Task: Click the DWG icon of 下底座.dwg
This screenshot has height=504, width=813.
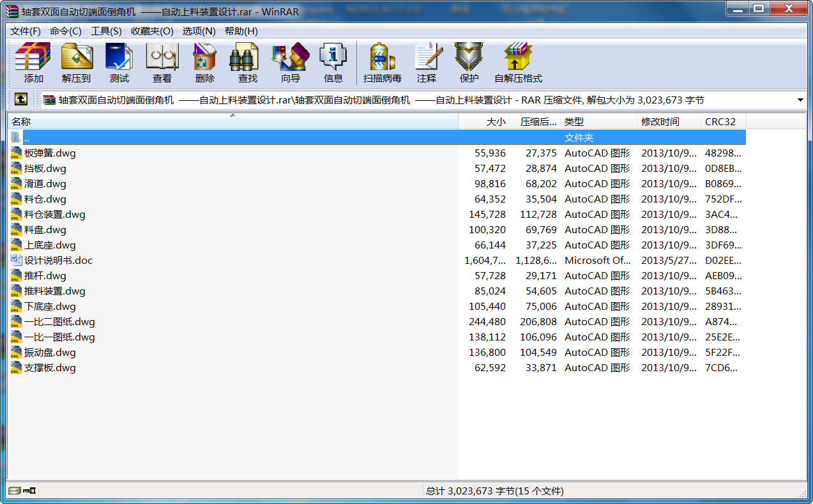Action: point(17,306)
